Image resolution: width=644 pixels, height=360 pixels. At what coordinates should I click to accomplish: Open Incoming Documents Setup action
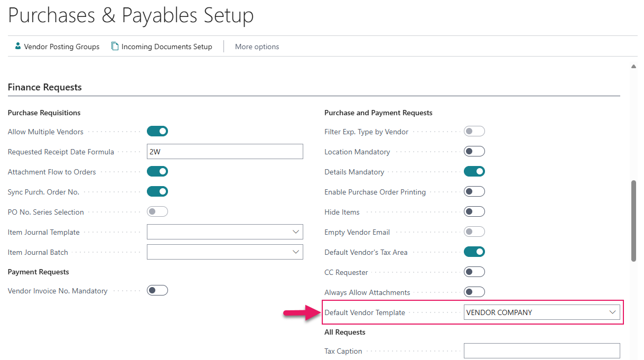point(162,47)
